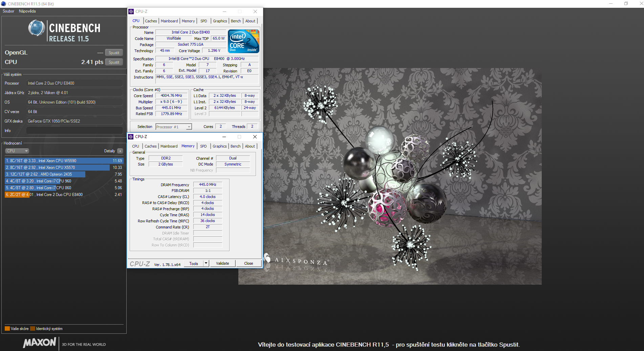Viewport: 644px width, 351px height.
Task: Switch to SPD tab in lower CPU-Z window
Action: [x=203, y=146]
